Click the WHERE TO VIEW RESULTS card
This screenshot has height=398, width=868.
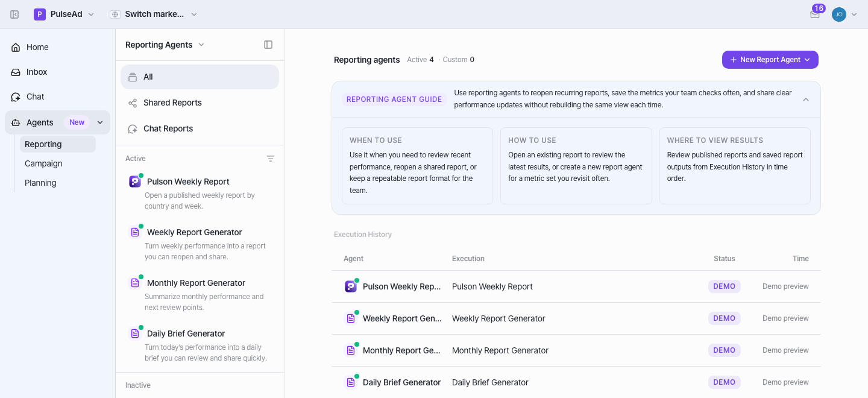click(735, 166)
